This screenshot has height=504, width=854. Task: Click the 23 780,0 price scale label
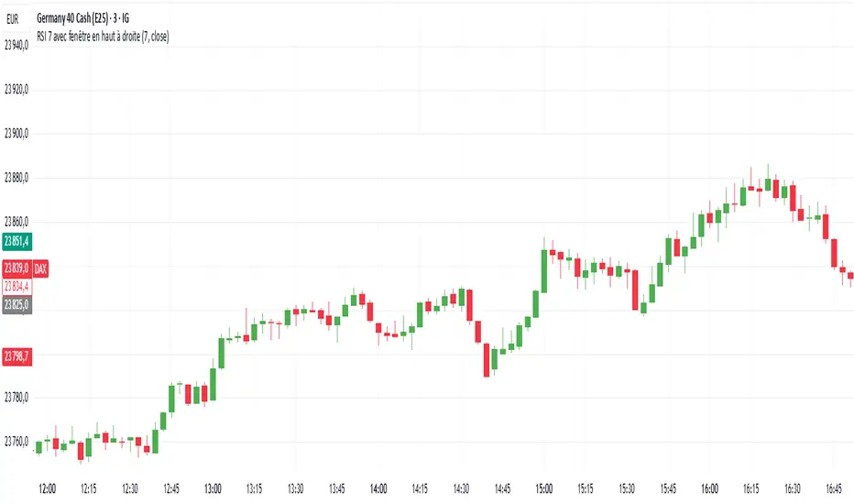click(16, 398)
